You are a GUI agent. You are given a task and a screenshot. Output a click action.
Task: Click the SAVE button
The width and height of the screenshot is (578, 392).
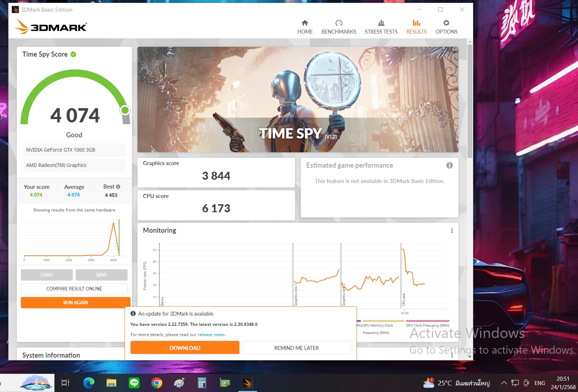(x=101, y=275)
